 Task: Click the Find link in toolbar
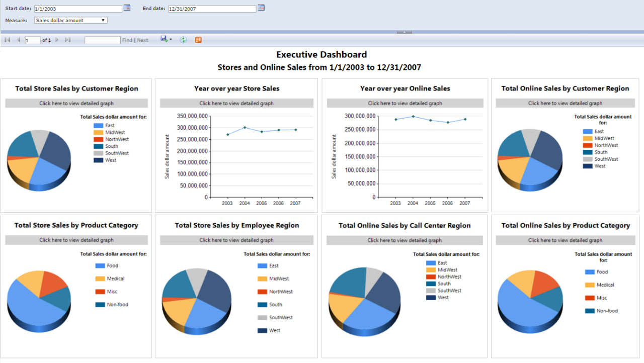coord(127,40)
